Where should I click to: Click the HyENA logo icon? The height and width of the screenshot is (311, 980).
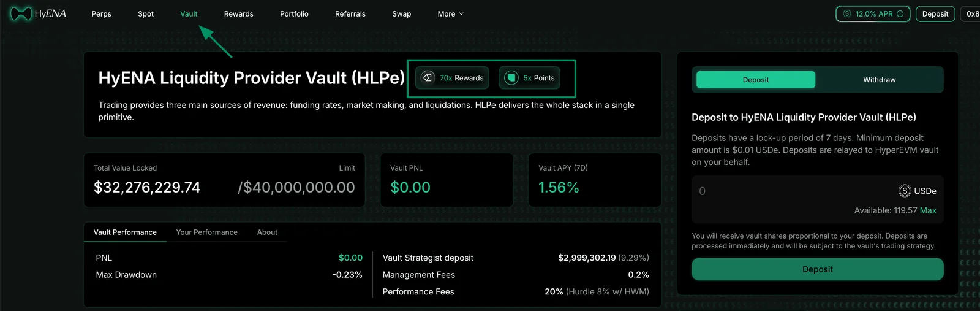coord(21,13)
